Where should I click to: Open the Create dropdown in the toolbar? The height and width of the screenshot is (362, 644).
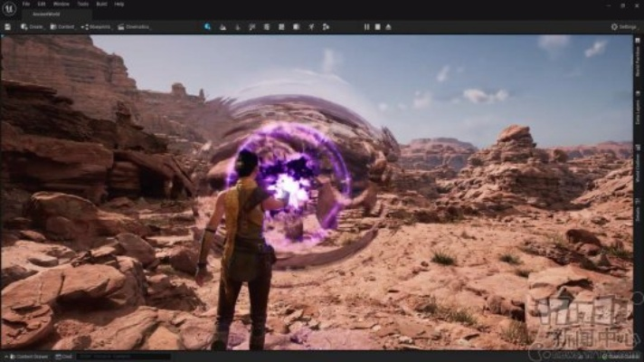click(x=33, y=27)
